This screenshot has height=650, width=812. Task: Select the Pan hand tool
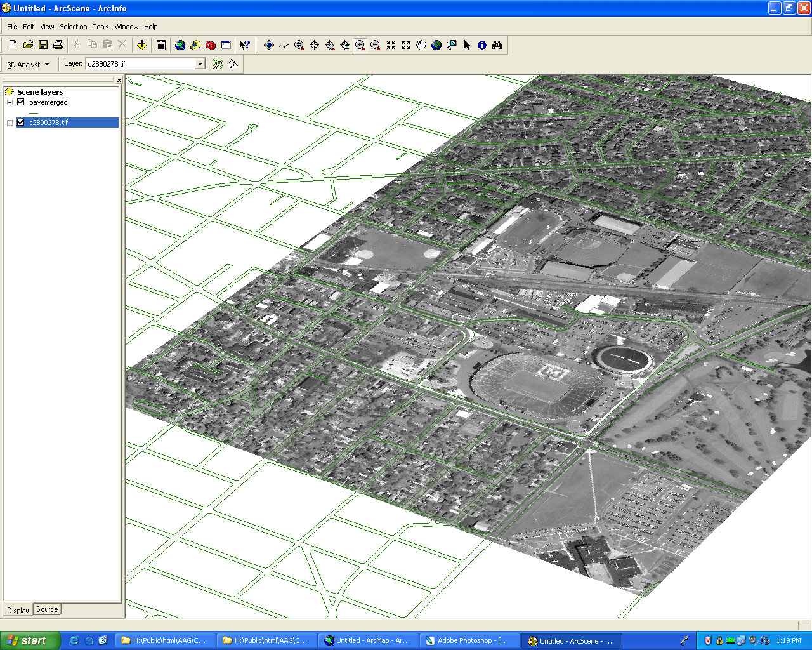421,45
